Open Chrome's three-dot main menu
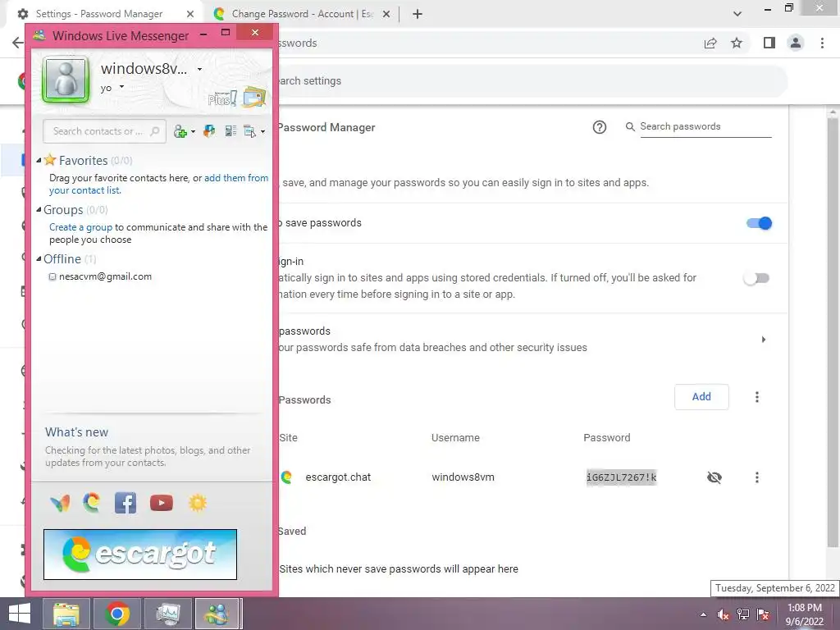This screenshot has width=840, height=630. coord(822,43)
